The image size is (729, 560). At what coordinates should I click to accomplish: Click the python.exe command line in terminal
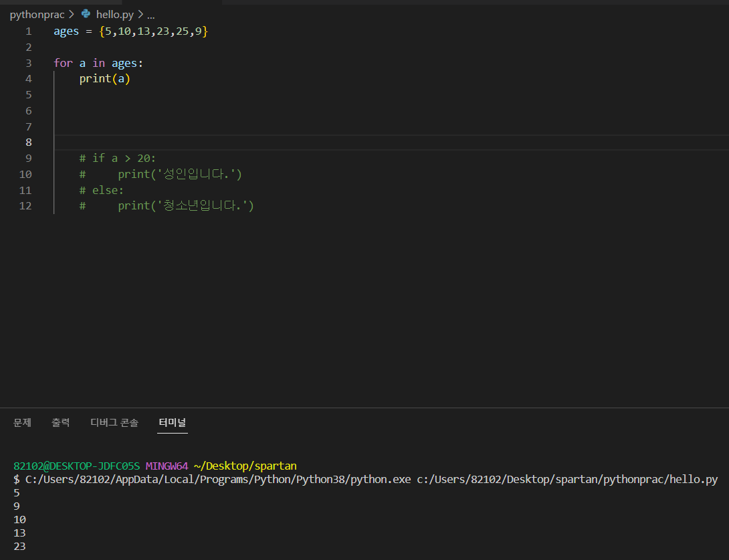[x=365, y=480]
